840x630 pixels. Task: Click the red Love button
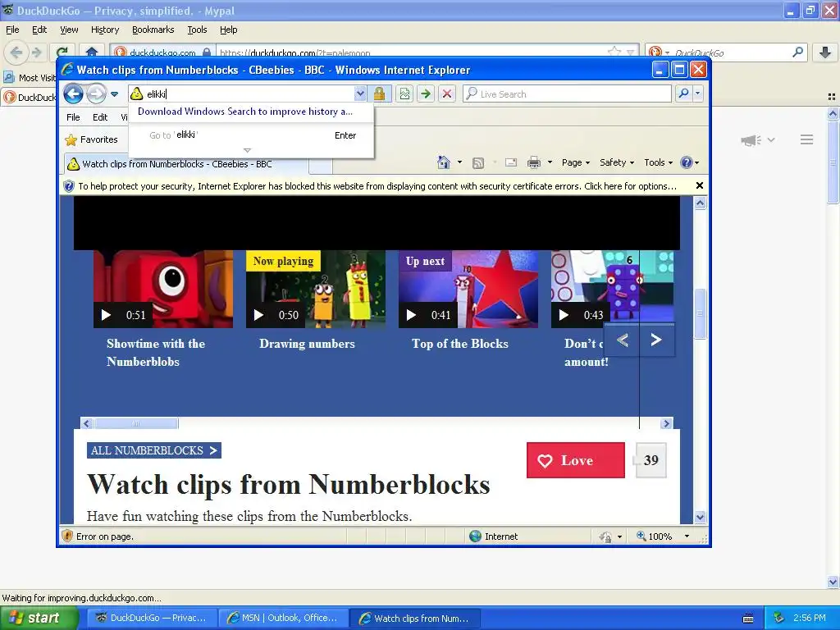pos(575,460)
